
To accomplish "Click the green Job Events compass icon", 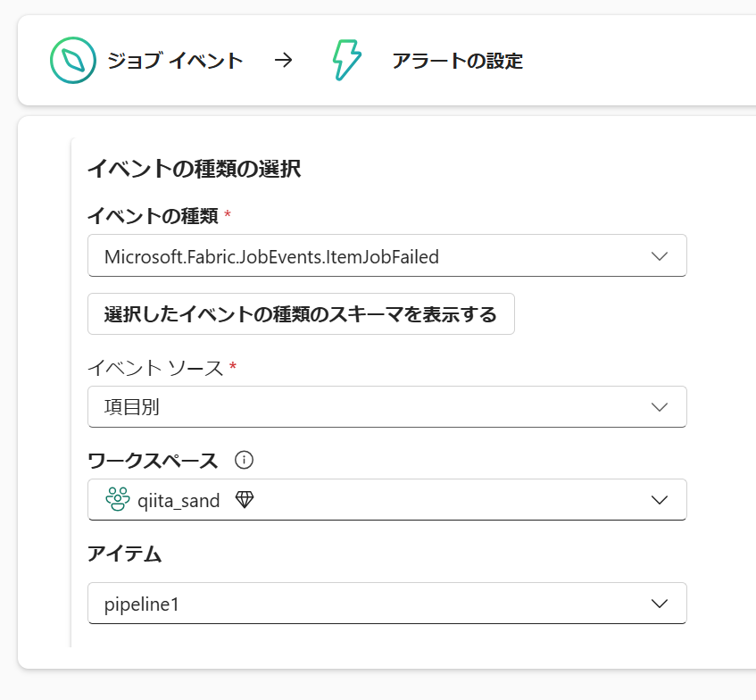I will 72,61.
